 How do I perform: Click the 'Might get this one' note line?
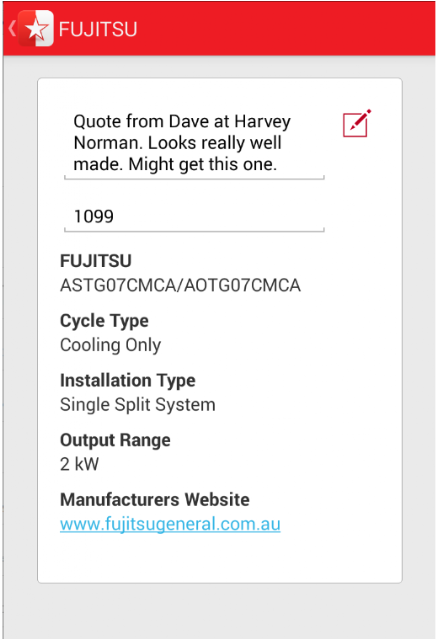pyautogui.click(x=175, y=164)
